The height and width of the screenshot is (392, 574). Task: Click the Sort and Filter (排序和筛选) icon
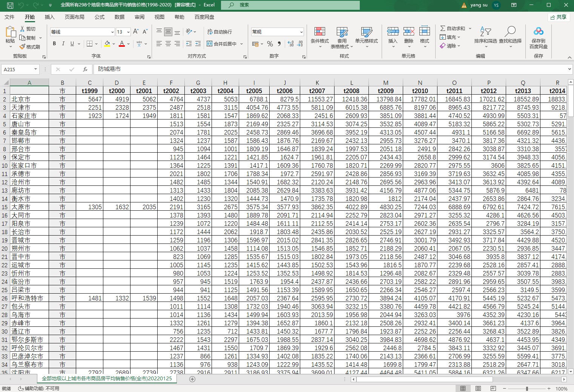(485, 32)
